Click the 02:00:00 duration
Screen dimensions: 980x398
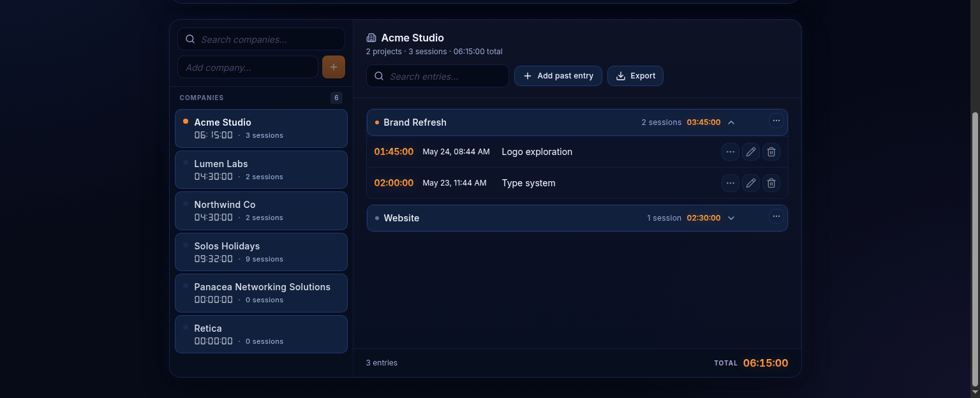(x=394, y=183)
